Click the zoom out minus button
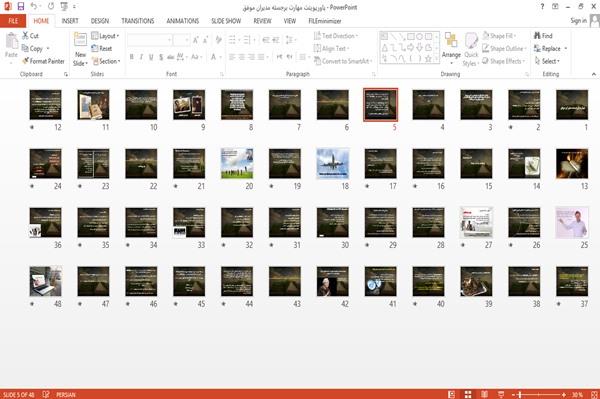 click(514, 394)
